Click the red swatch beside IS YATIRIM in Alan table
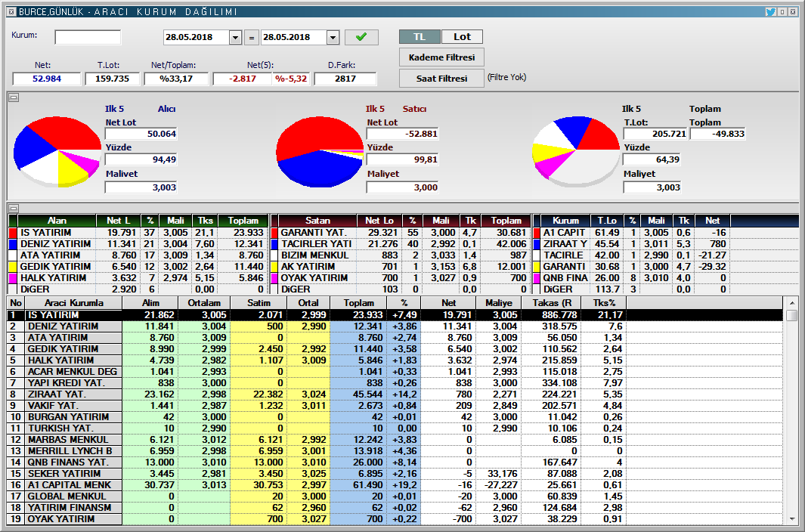805x532 pixels. tap(14, 233)
